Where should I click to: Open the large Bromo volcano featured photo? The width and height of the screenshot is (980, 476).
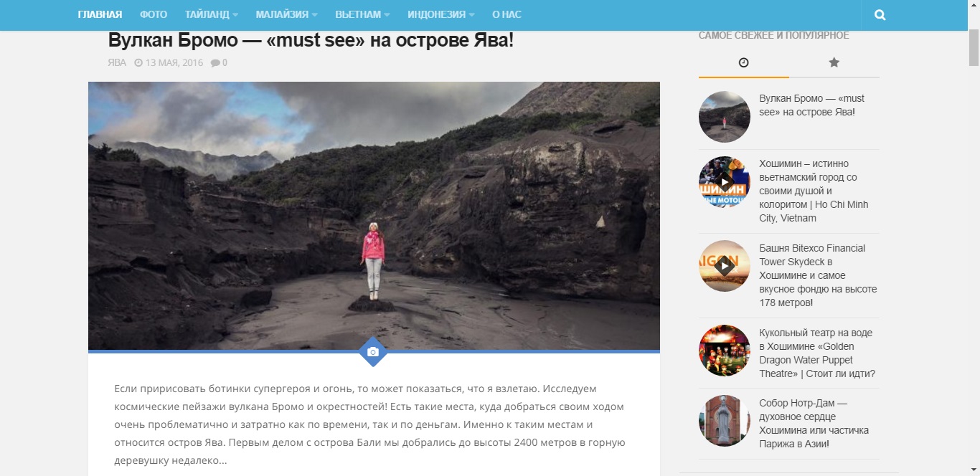coord(374,216)
